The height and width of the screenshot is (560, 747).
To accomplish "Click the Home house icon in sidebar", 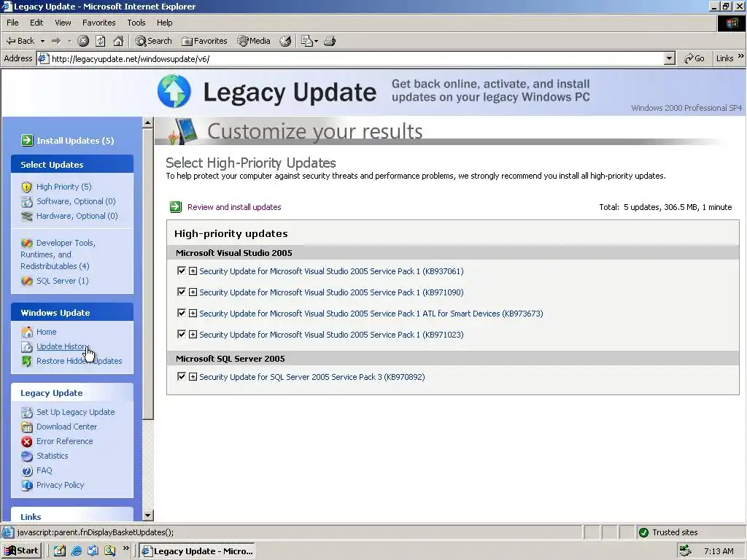I will pyautogui.click(x=27, y=332).
